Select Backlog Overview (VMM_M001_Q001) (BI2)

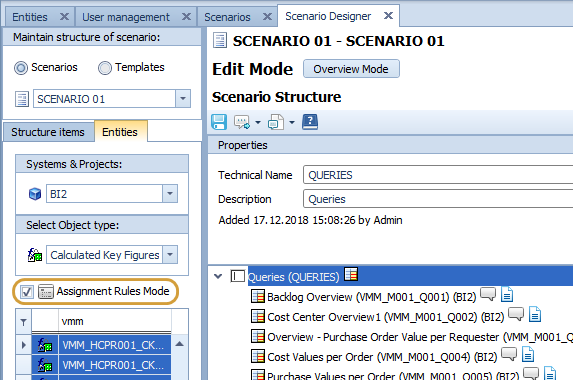click(x=371, y=297)
